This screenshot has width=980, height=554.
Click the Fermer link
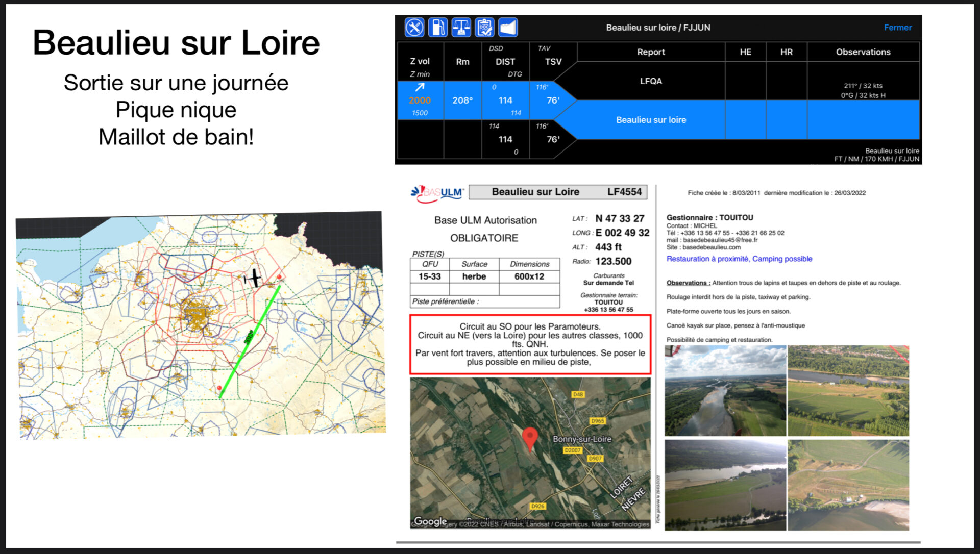[x=897, y=28]
